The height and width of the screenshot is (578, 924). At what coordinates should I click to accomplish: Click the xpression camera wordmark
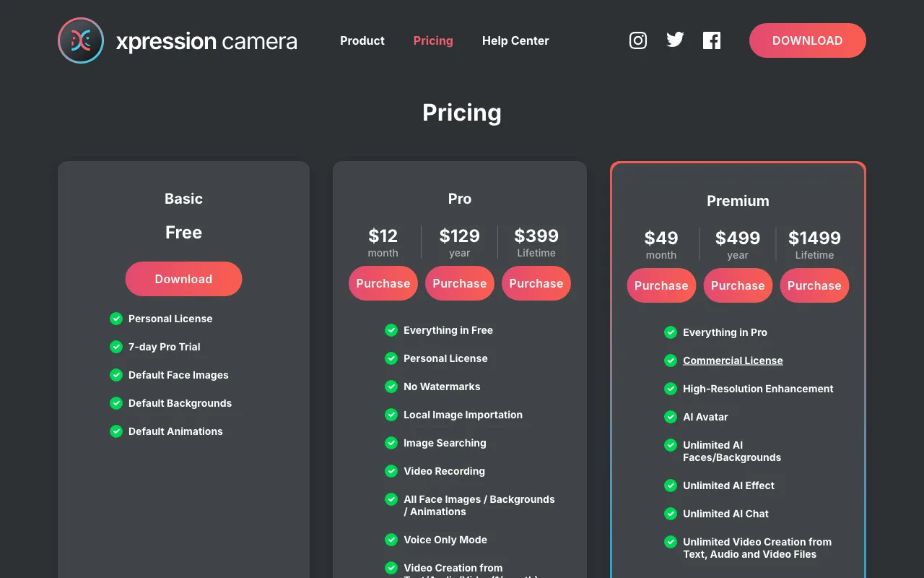click(206, 41)
